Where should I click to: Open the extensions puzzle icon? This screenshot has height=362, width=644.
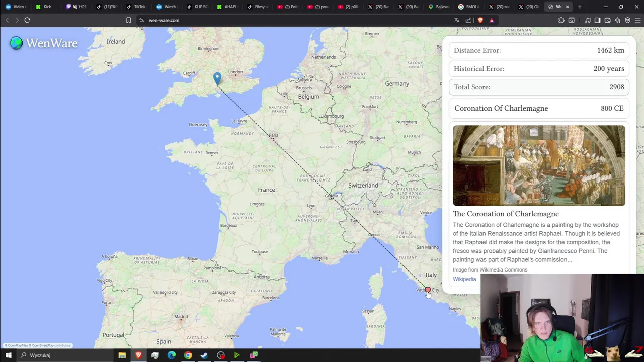(x=561, y=20)
